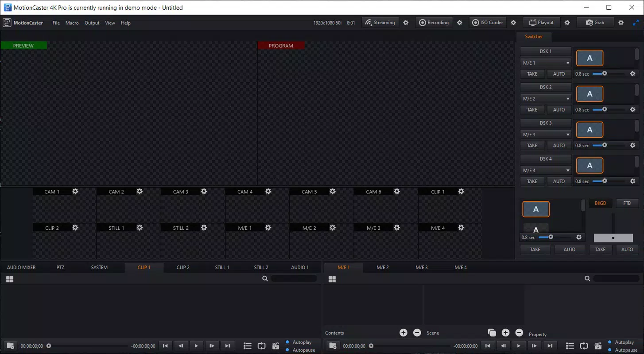Toggle FTB fade to black
This screenshot has height=354, width=644.
pyautogui.click(x=627, y=203)
